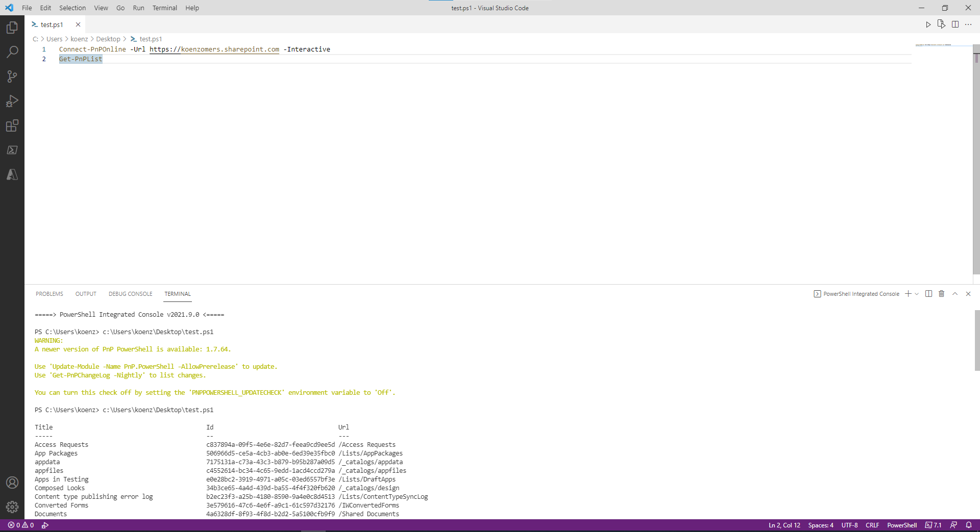Maximize the panel with chevron up
980x532 pixels.
coord(955,294)
